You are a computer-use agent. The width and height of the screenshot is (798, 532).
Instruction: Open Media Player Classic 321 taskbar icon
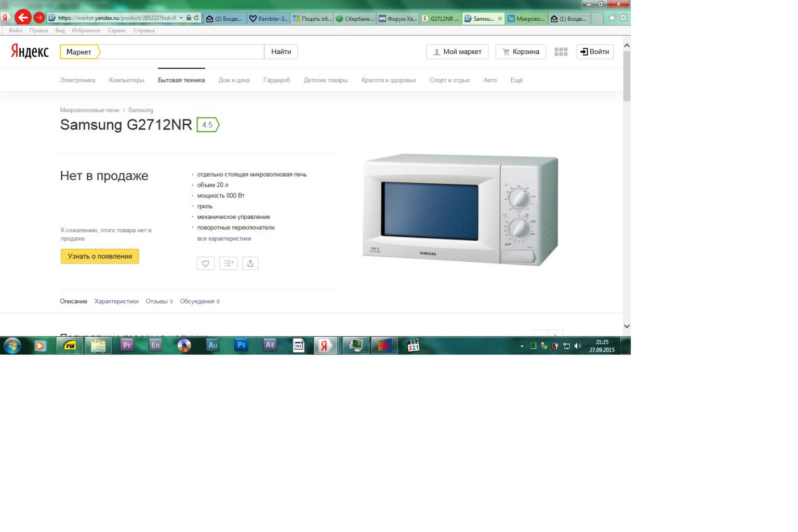coord(413,345)
